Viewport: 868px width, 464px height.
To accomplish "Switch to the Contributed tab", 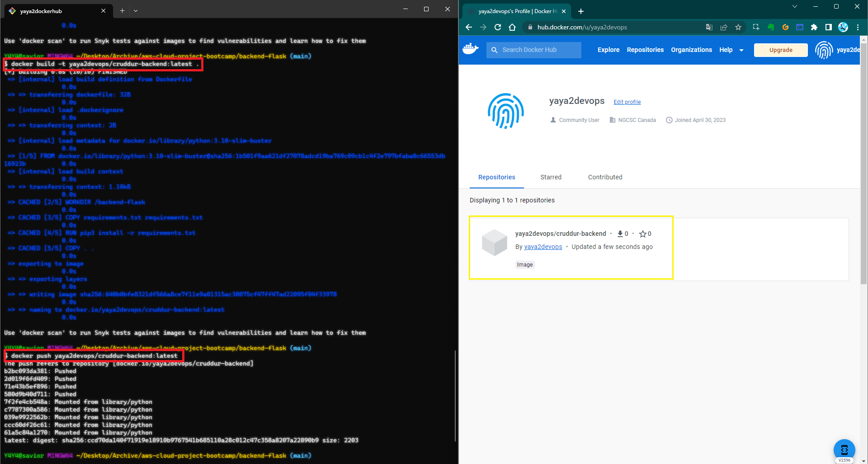I will click(x=605, y=177).
